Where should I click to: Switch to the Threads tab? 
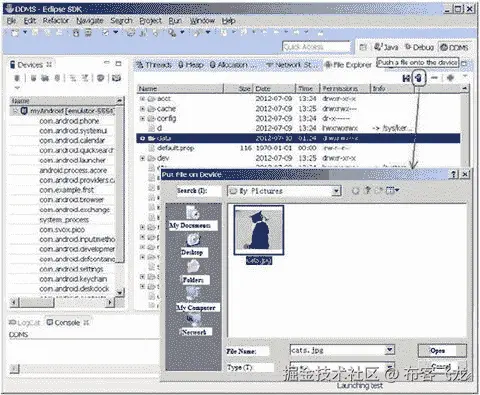pos(155,65)
